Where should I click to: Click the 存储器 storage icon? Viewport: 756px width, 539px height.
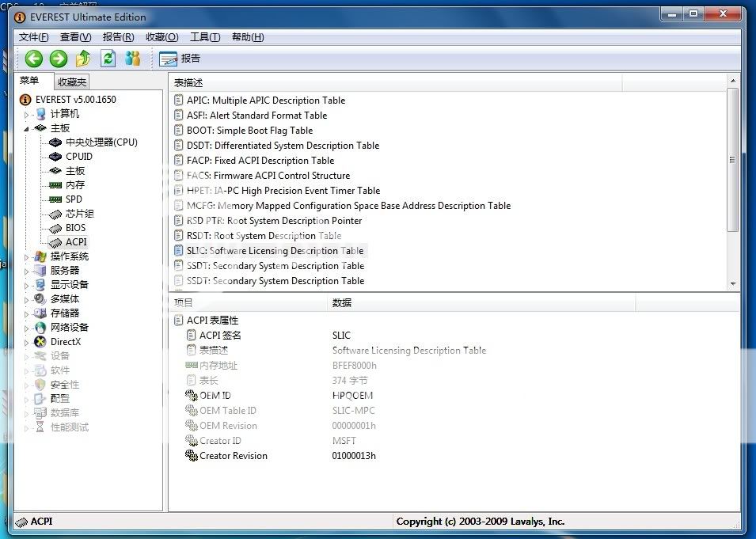point(40,313)
